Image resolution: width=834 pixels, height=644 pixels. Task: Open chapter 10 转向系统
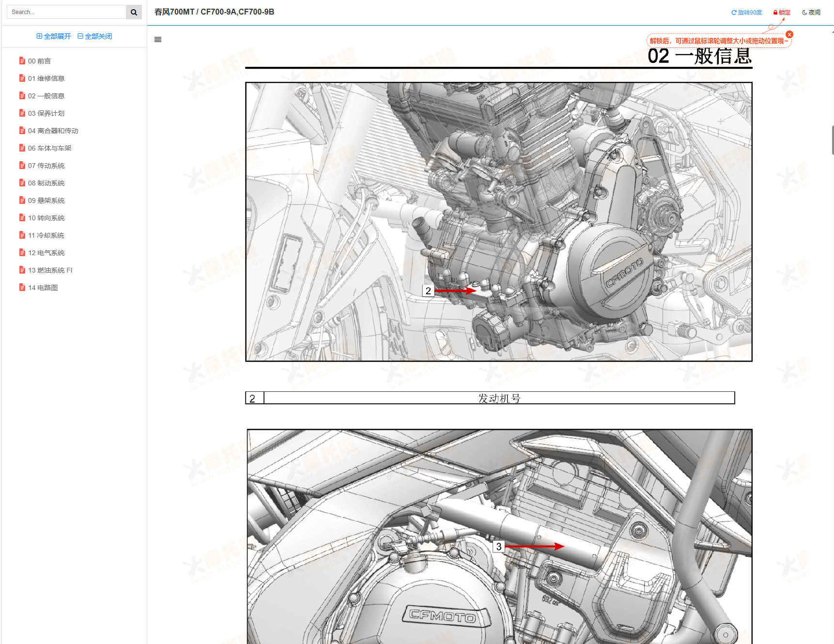click(46, 218)
